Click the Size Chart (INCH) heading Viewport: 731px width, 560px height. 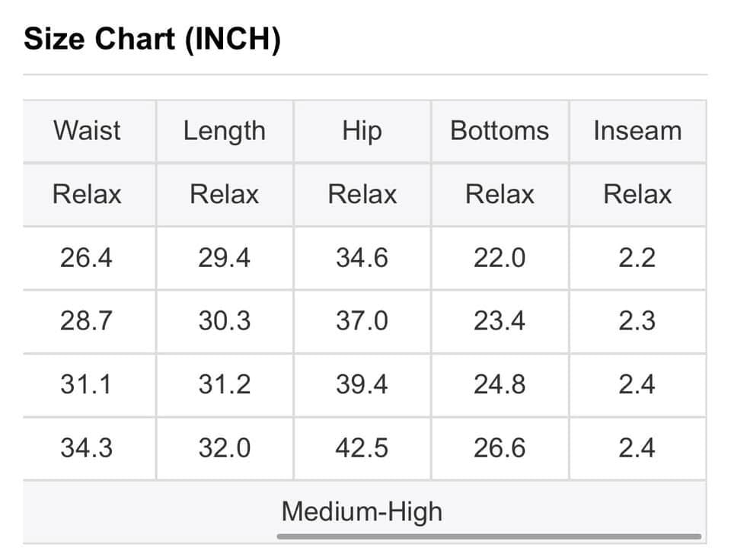coord(152,39)
